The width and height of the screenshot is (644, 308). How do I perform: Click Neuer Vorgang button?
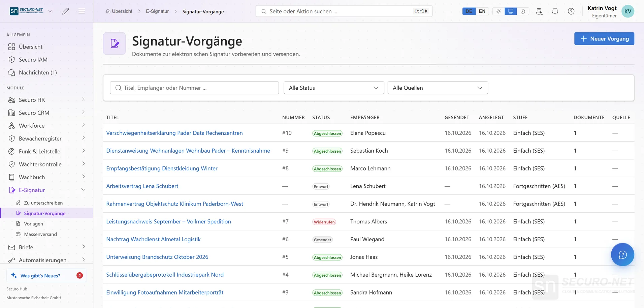coord(604,39)
